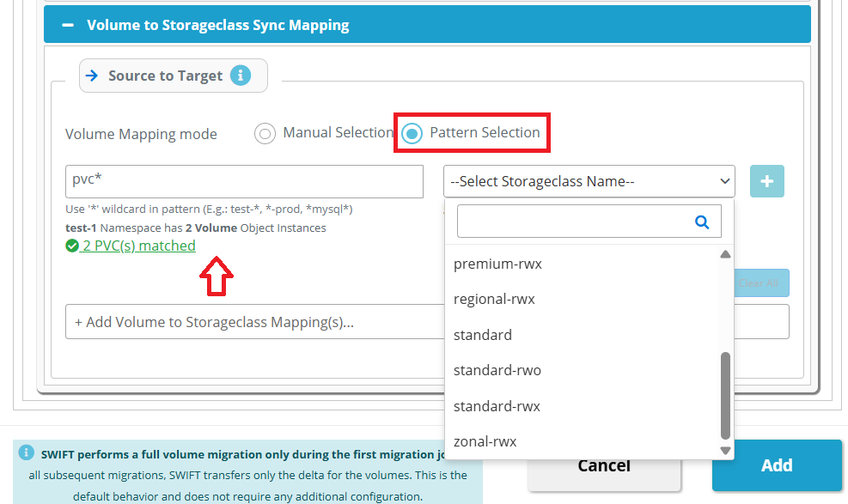The height and width of the screenshot is (504, 848).
Task: Click the search magnifier icon in dropdown
Action: click(x=701, y=222)
